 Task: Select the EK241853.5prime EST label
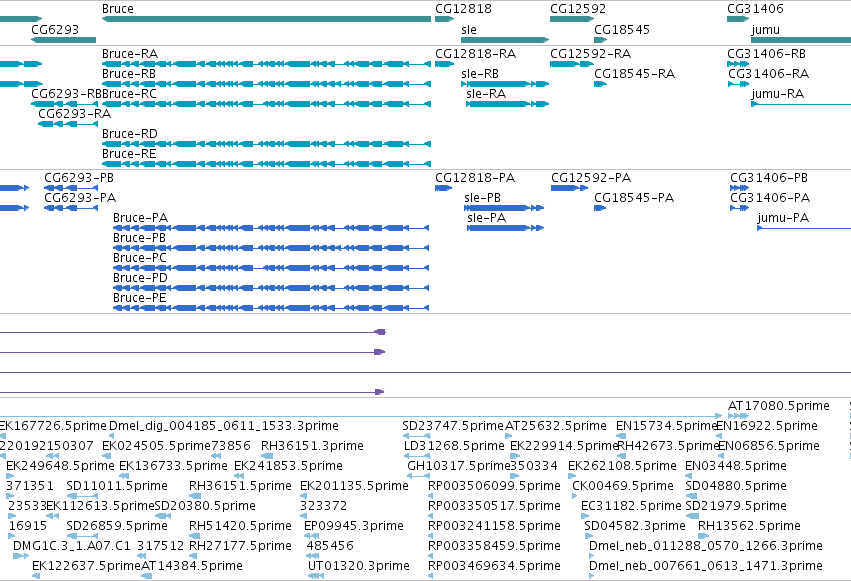click(x=288, y=466)
